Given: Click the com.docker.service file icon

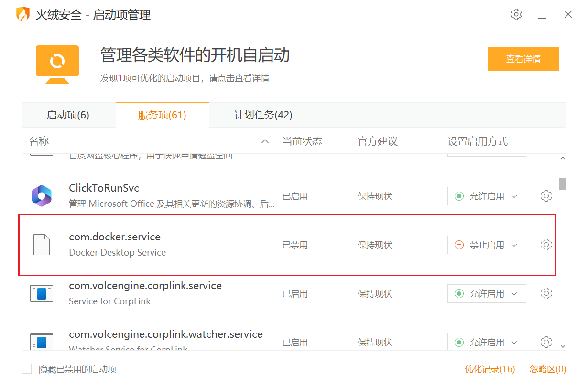Looking at the screenshot, I should click(x=42, y=245).
